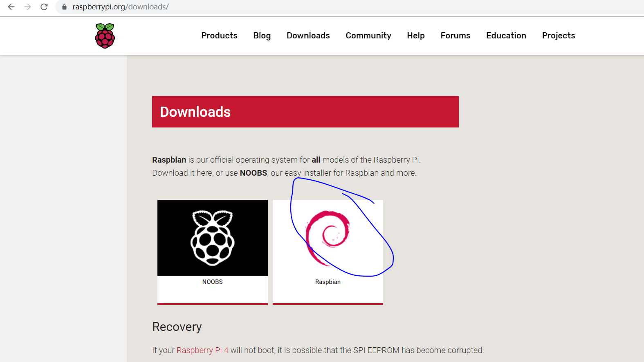
Task: Open the Forums navigation link
Action: tap(456, 36)
